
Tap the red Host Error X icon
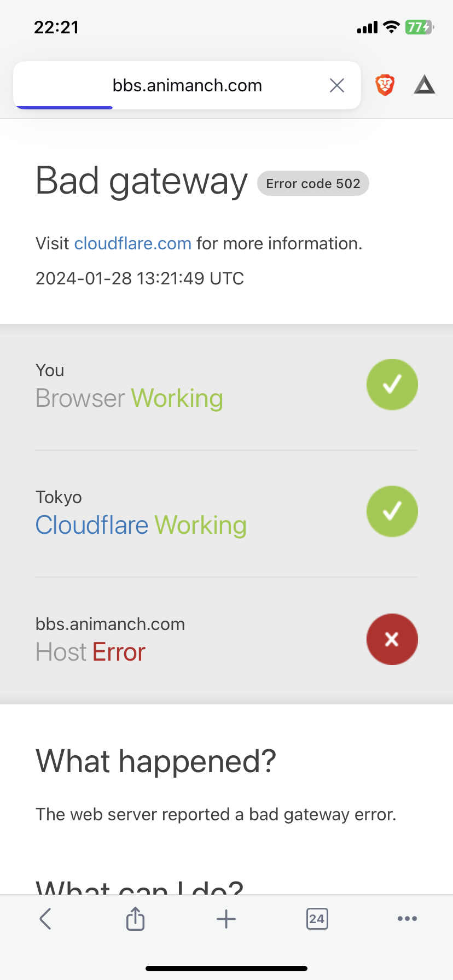click(x=392, y=639)
